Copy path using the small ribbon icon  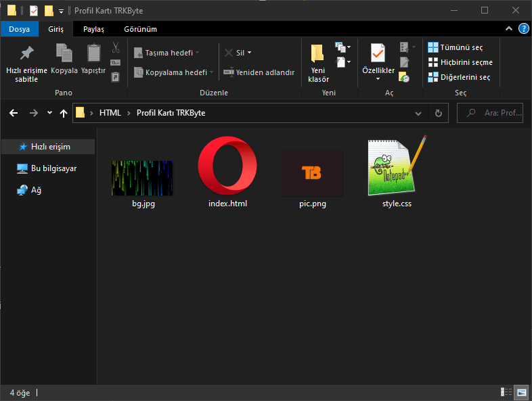(x=115, y=62)
